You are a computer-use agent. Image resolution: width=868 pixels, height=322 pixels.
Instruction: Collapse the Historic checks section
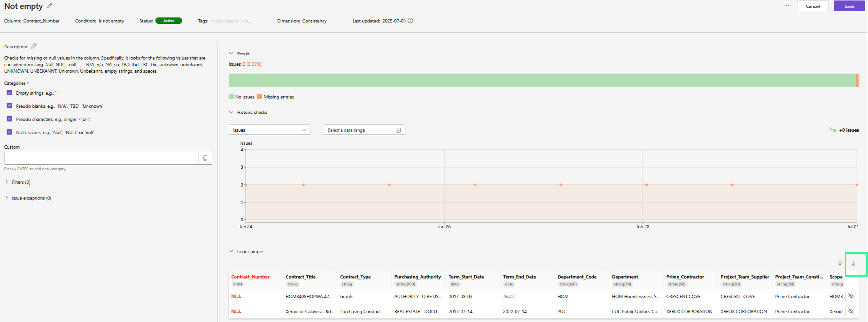(231, 112)
